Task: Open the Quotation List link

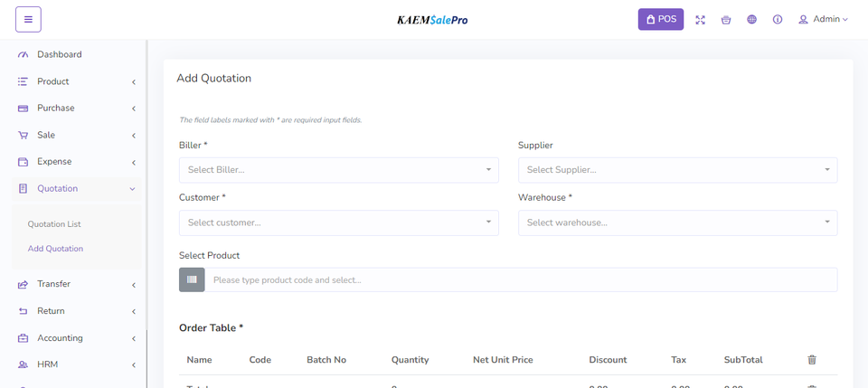Action: click(x=54, y=223)
